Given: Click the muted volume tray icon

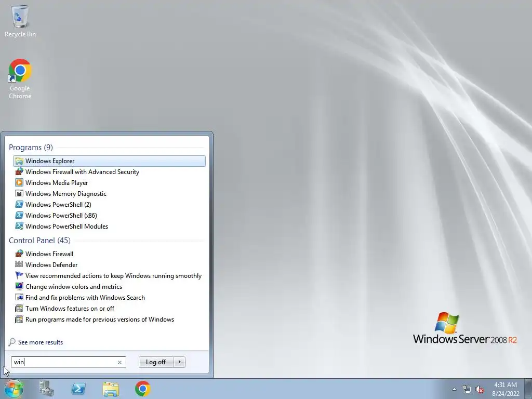Looking at the screenshot, I should [x=480, y=389].
